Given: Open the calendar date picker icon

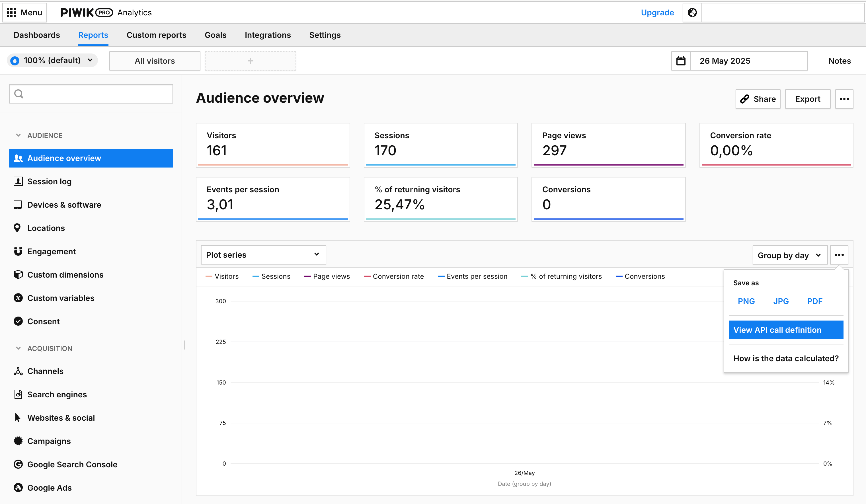Looking at the screenshot, I should pos(681,61).
